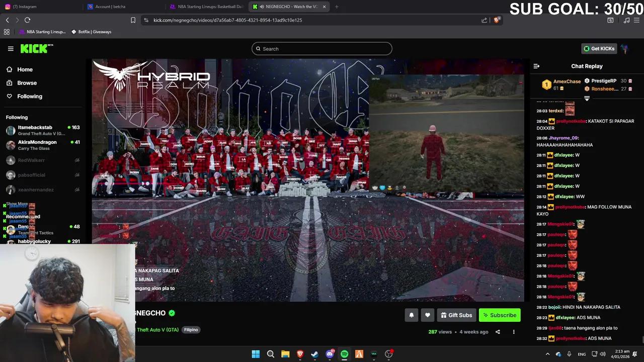Open Itsmebackstab followed channel

pyautogui.click(x=42, y=130)
